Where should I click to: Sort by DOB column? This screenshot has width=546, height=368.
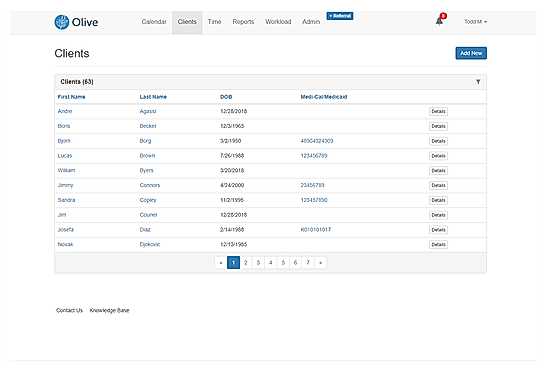(226, 97)
